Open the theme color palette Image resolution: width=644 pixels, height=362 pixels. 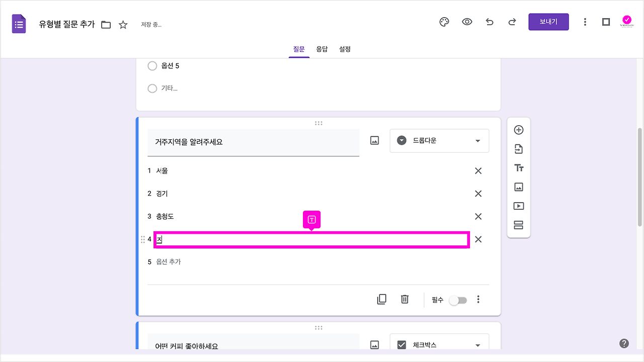(x=444, y=22)
